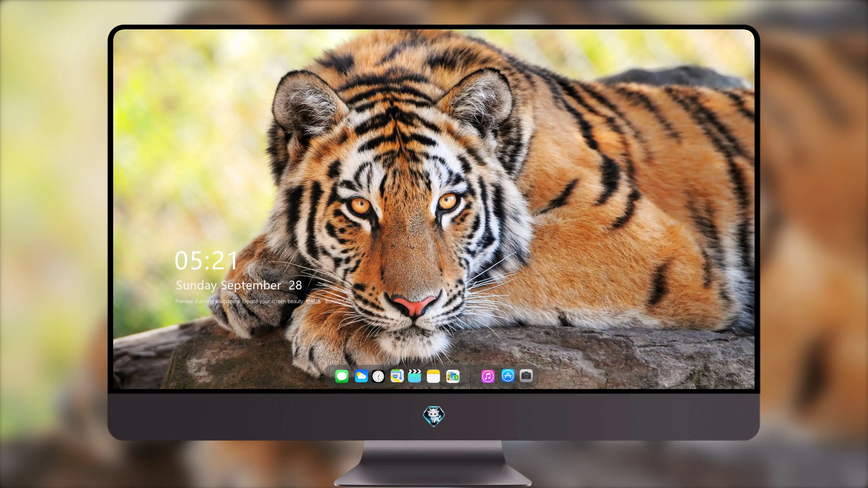Open the gray Camera app
Image resolution: width=868 pixels, height=488 pixels.
526,375
